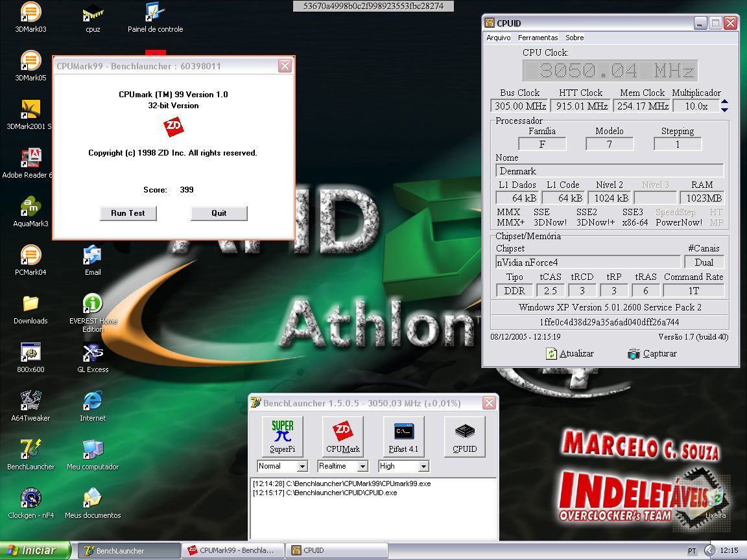The image size is (747, 560).
Task: Click the Bus Clock 305.00 MHz field
Action: tap(519, 106)
